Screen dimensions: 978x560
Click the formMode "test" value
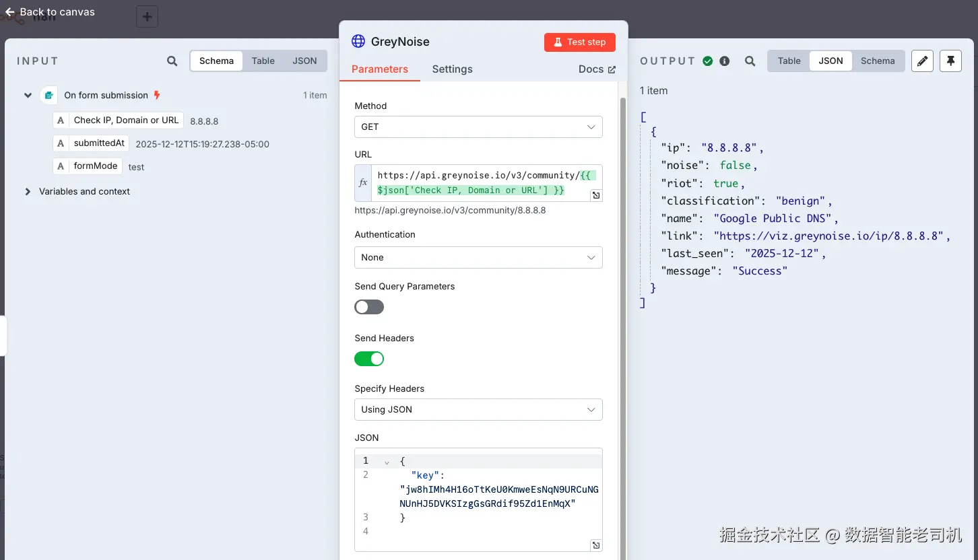(136, 167)
